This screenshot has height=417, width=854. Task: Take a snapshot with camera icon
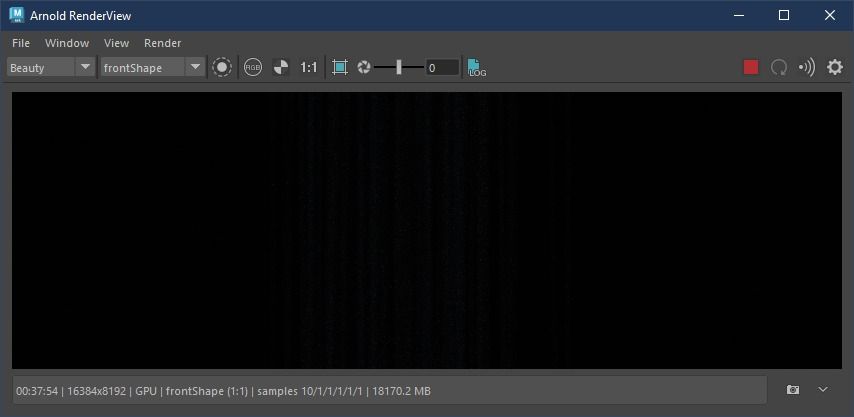(x=793, y=390)
